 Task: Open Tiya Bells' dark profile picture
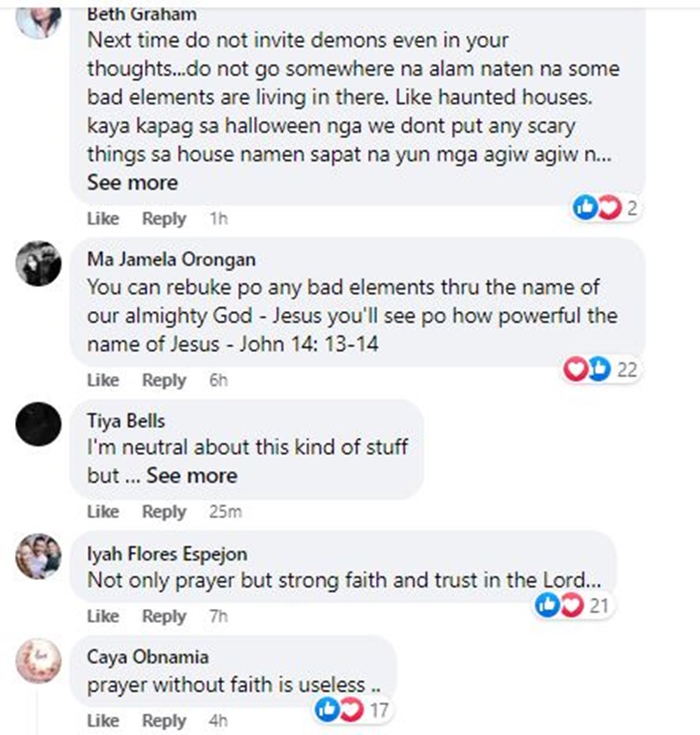(x=38, y=424)
